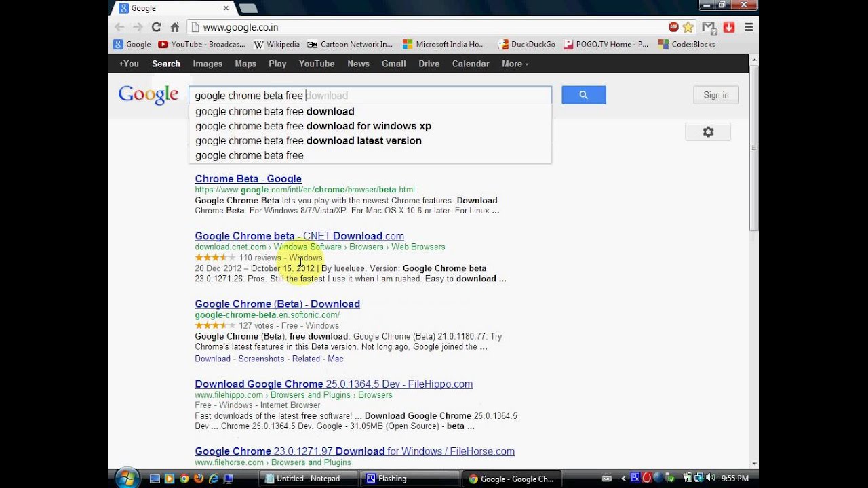Image resolution: width=868 pixels, height=488 pixels.
Task: Click the Google logo
Action: 148,95
